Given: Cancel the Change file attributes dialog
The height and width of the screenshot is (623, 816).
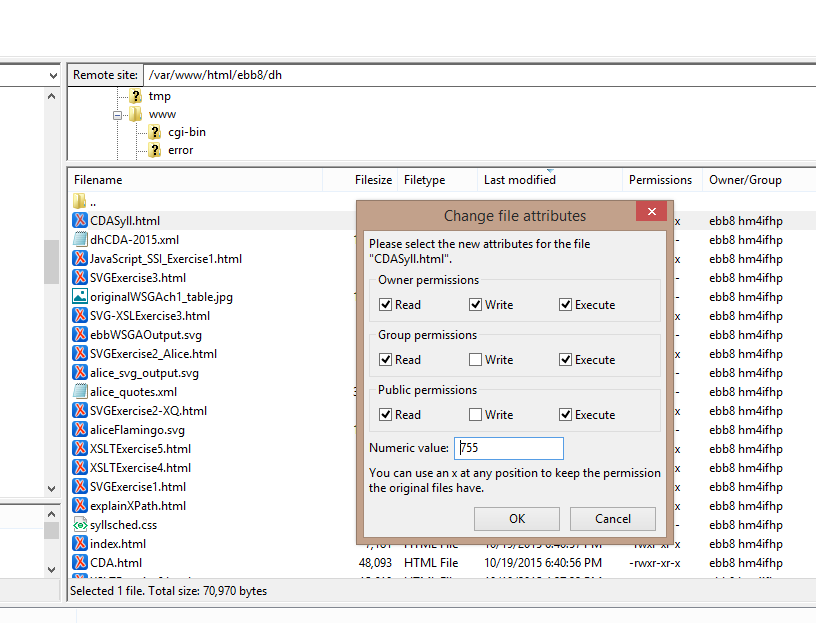Looking at the screenshot, I should [612, 518].
